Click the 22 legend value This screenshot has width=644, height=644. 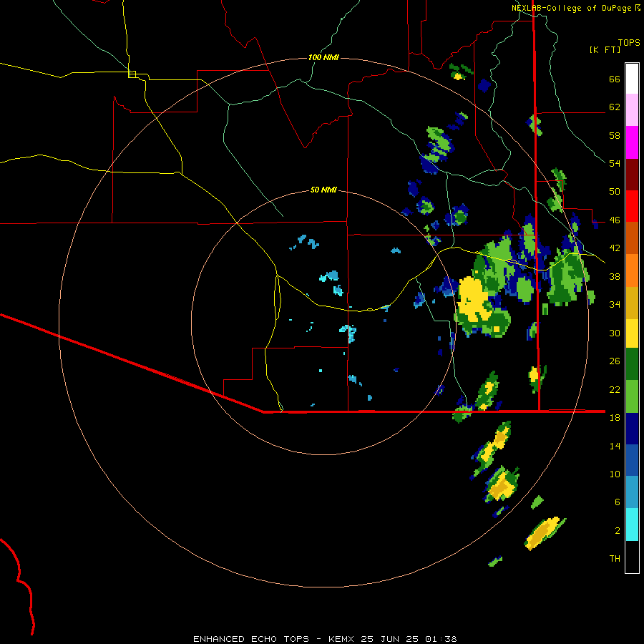(x=615, y=389)
